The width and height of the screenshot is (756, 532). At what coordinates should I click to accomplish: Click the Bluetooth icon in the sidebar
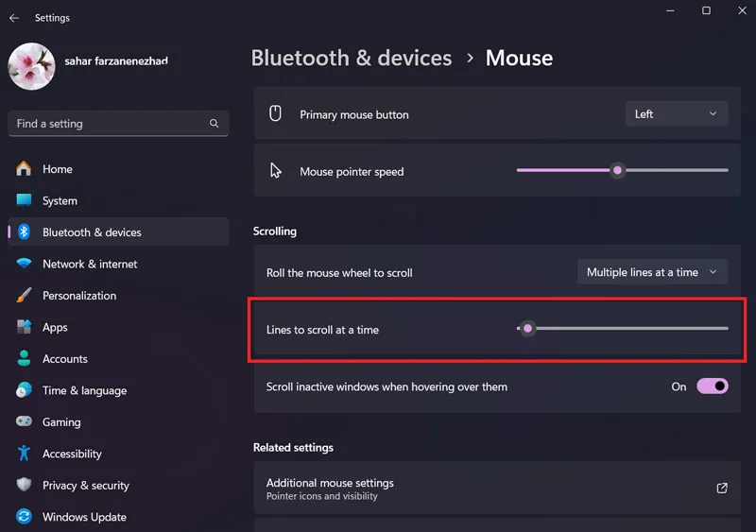pyautogui.click(x=24, y=232)
